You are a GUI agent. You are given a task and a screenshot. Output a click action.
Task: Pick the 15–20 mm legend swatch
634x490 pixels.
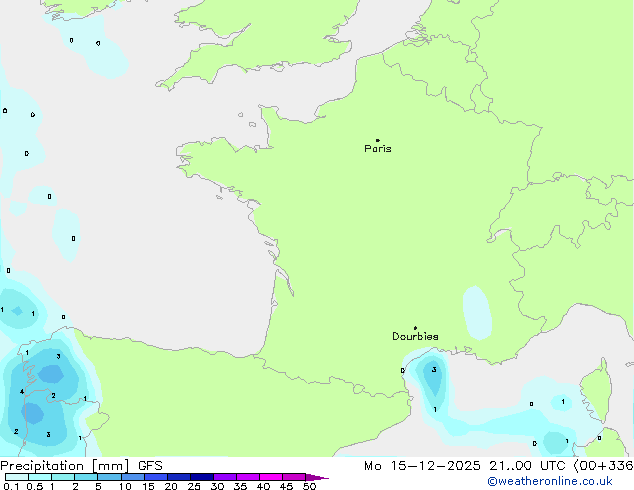click(156, 477)
